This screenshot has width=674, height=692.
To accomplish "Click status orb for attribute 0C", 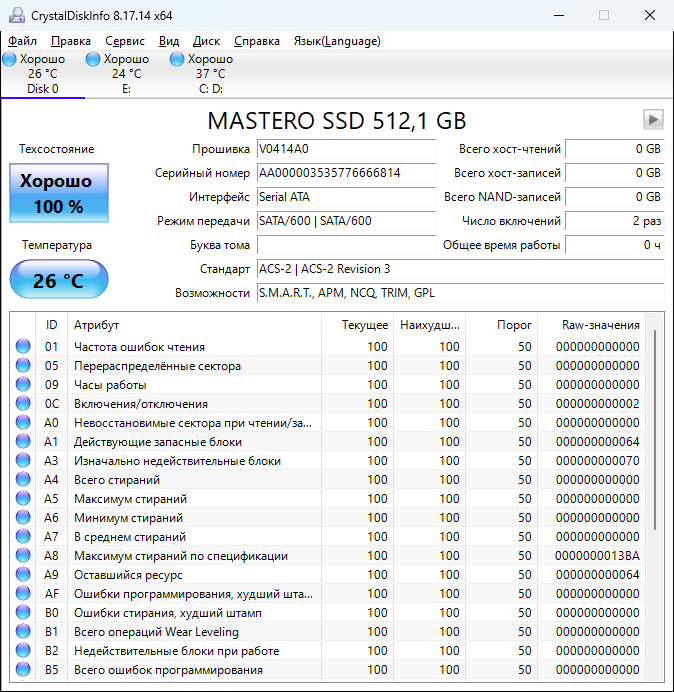I will point(23,403).
